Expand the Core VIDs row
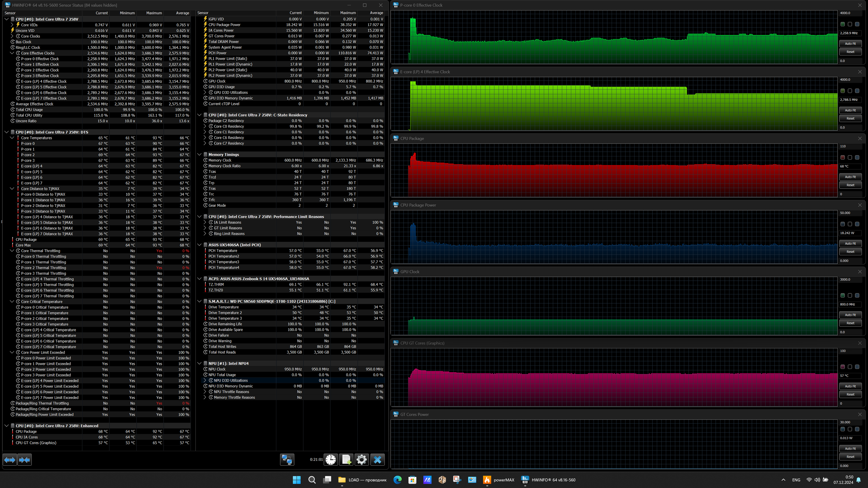Image resolution: width=868 pixels, height=488 pixels. (12, 25)
